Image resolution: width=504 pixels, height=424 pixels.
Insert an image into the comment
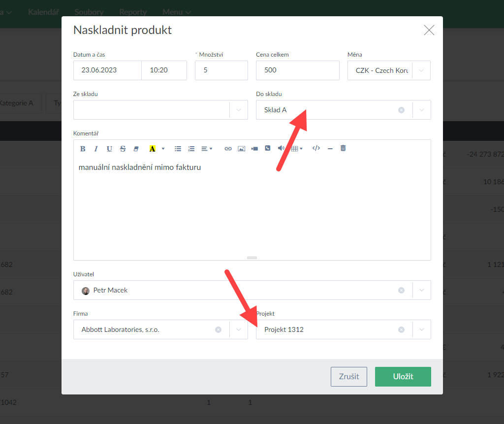click(x=241, y=149)
